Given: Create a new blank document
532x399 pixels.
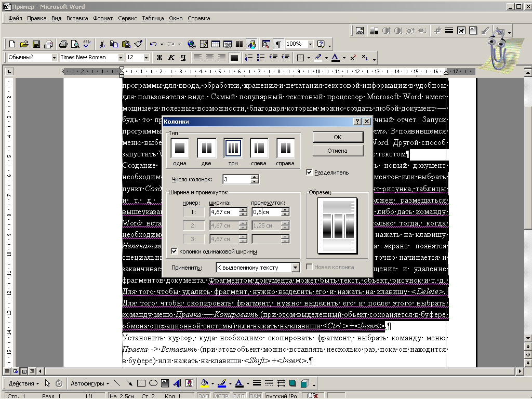Looking at the screenshot, I should 12,44.
